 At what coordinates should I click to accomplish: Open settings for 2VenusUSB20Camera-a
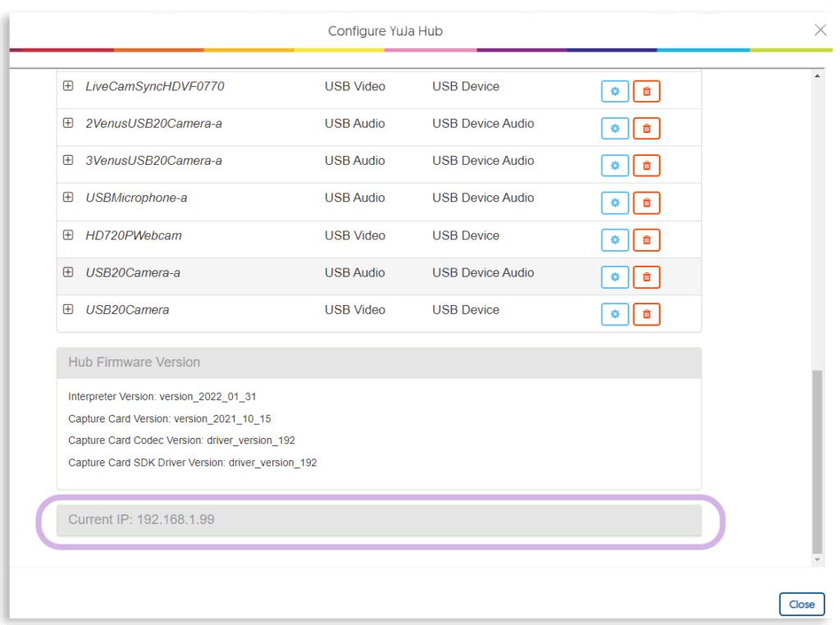(x=614, y=128)
